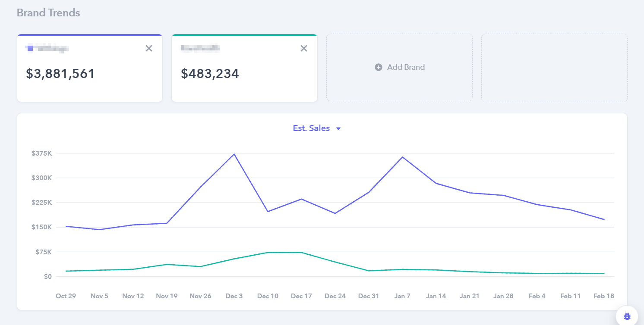Remove the $483,234 brand card
644x325 pixels.
point(304,48)
